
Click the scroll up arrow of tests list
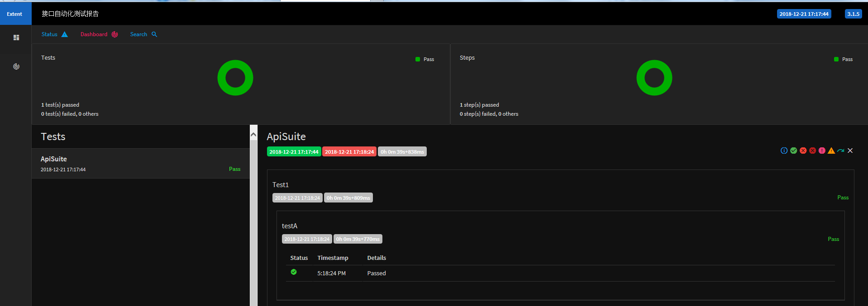pyautogui.click(x=253, y=135)
